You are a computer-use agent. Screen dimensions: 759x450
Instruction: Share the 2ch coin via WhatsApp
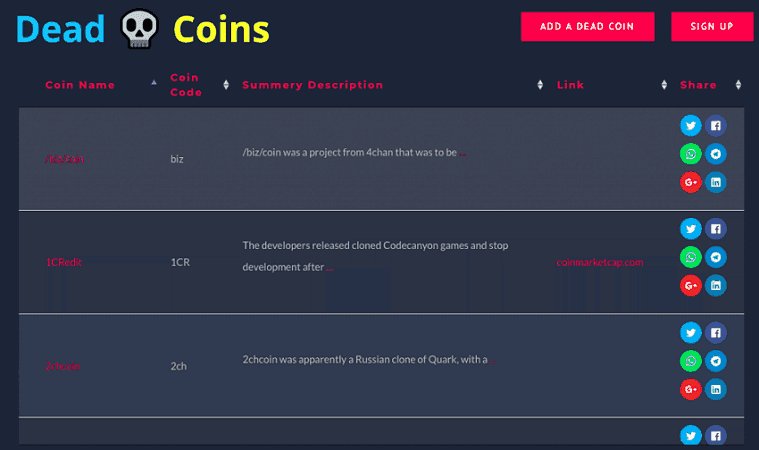click(690, 360)
